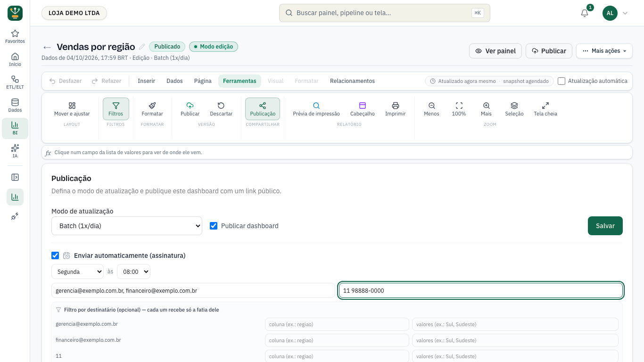Open the Relacionamentos tab
The image size is (644, 362).
(352, 81)
